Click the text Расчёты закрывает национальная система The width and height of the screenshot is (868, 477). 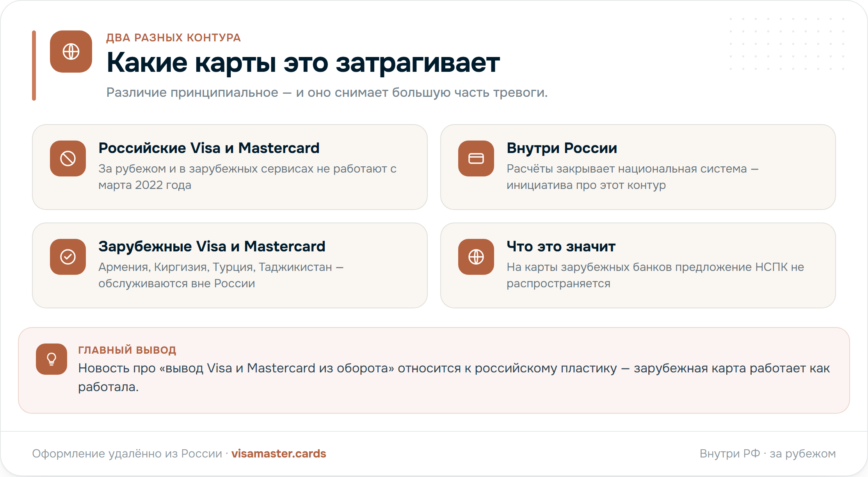coord(633,177)
